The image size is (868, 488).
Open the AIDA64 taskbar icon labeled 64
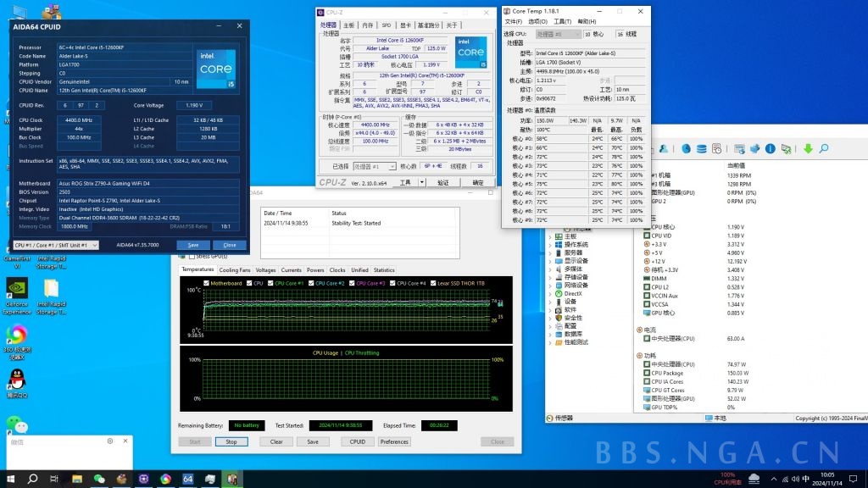[x=187, y=479]
